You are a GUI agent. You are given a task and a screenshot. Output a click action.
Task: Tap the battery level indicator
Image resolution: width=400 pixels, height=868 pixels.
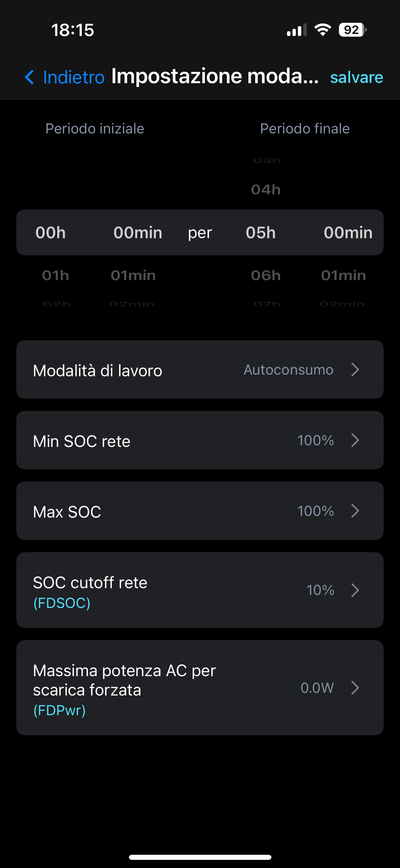(352, 30)
